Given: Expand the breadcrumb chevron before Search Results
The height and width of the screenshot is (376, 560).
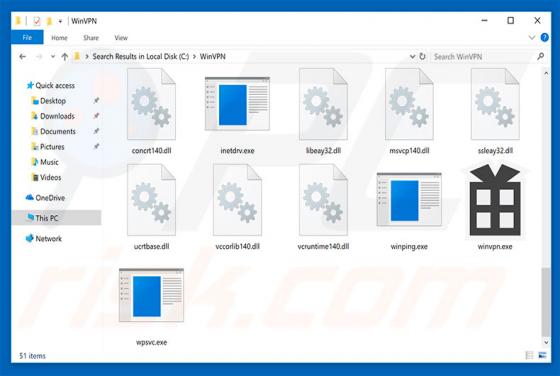Looking at the screenshot, I should pyautogui.click(x=87, y=56).
